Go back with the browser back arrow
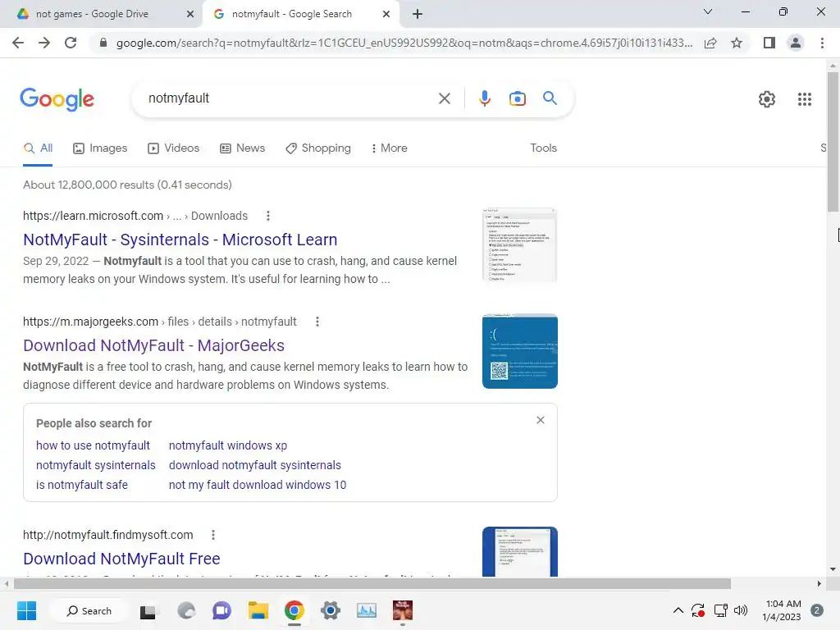840x630 pixels. tap(18, 43)
